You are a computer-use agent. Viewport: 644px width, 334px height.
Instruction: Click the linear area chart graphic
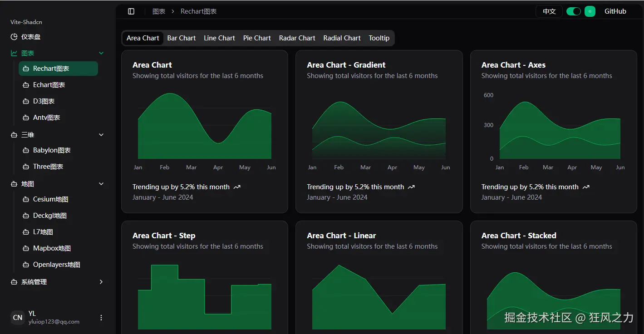coord(379,297)
